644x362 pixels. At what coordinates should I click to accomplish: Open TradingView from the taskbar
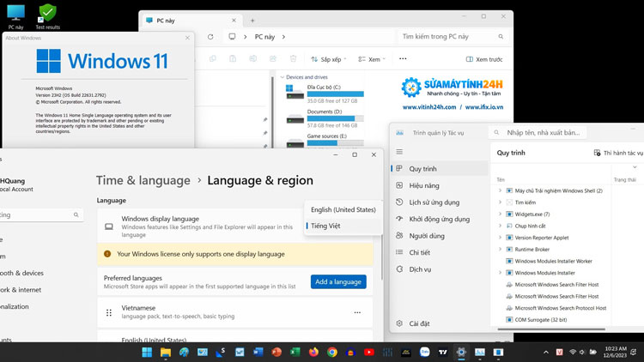click(x=443, y=353)
